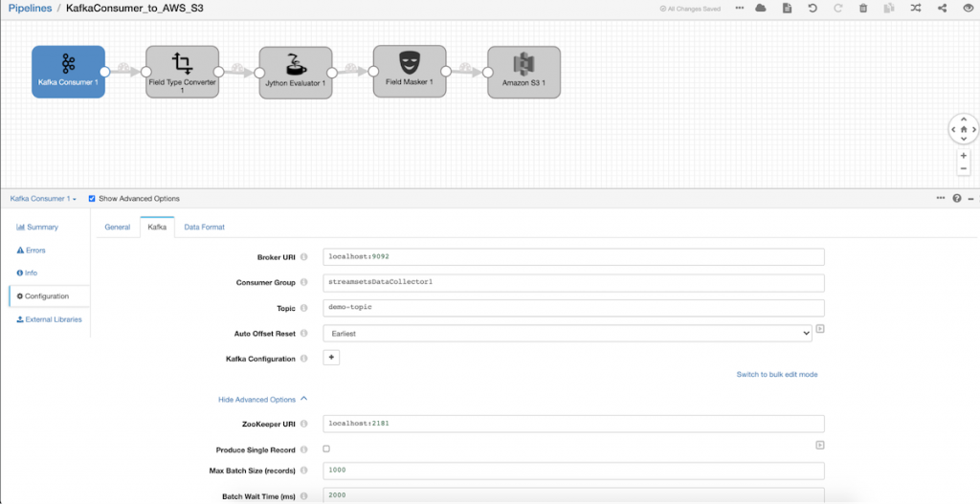
Task: Click the Topic input field
Action: pyautogui.click(x=574, y=308)
